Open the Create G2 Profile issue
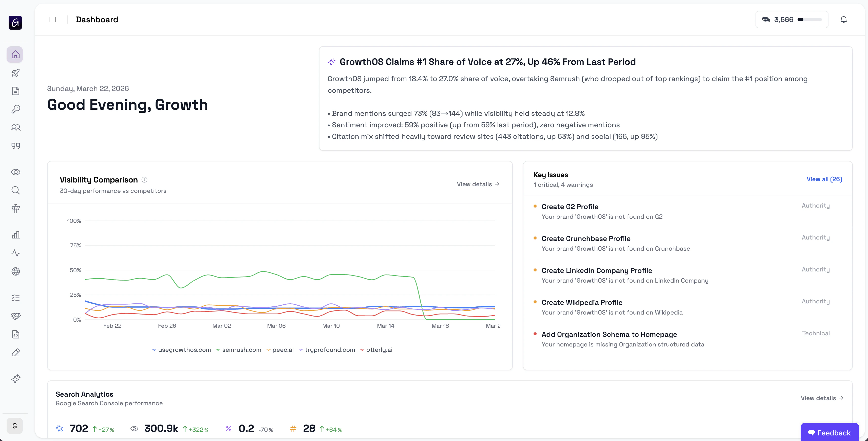This screenshot has width=868, height=441. click(x=570, y=207)
